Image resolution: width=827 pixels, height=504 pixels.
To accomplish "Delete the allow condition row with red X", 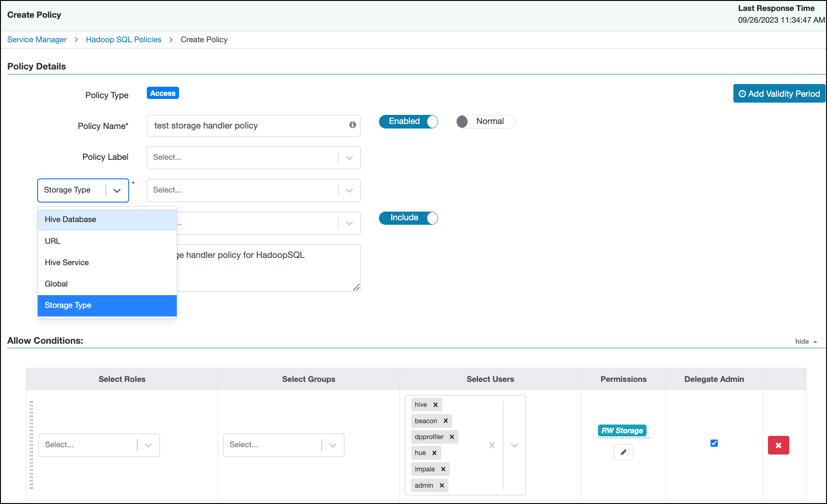I will (778, 445).
